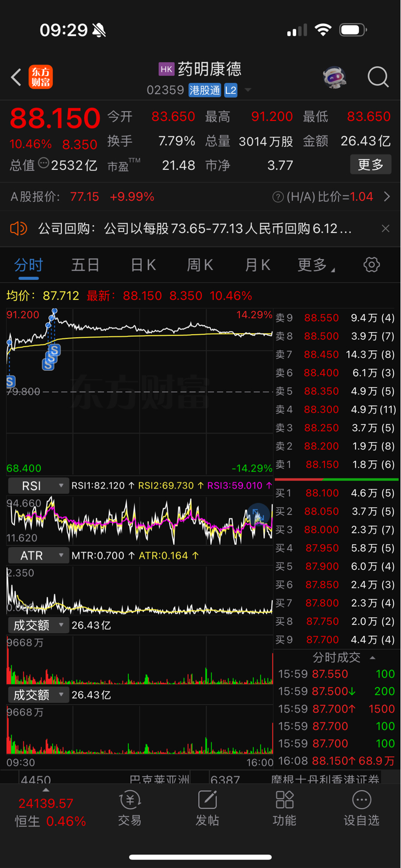Tap the expand chart icon in RSI panel

[x=258, y=515]
